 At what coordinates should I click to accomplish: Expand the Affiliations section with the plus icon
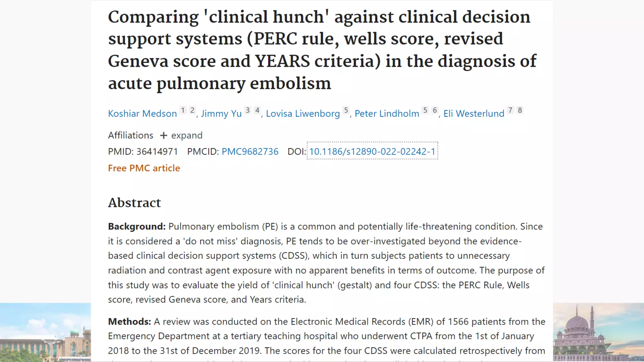164,135
